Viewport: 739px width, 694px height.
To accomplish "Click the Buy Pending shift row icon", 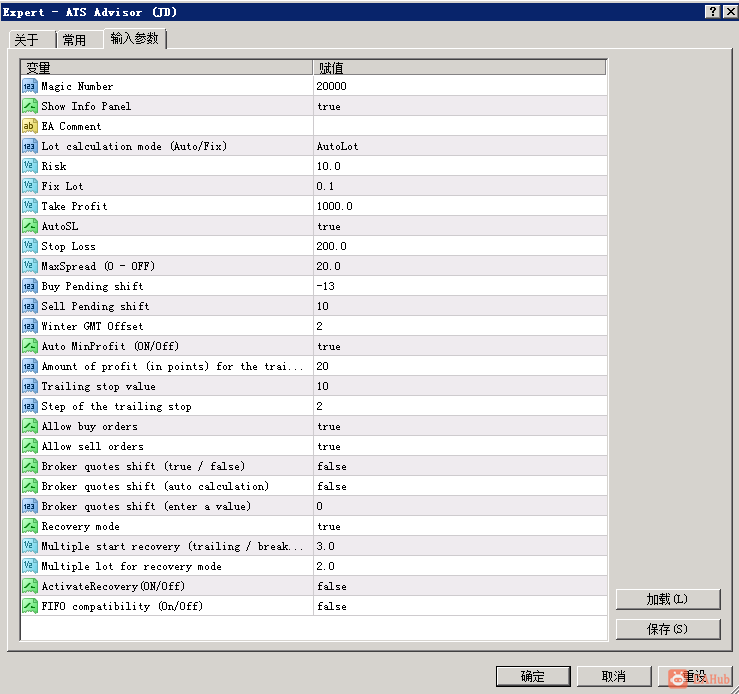I will (x=29, y=286).
